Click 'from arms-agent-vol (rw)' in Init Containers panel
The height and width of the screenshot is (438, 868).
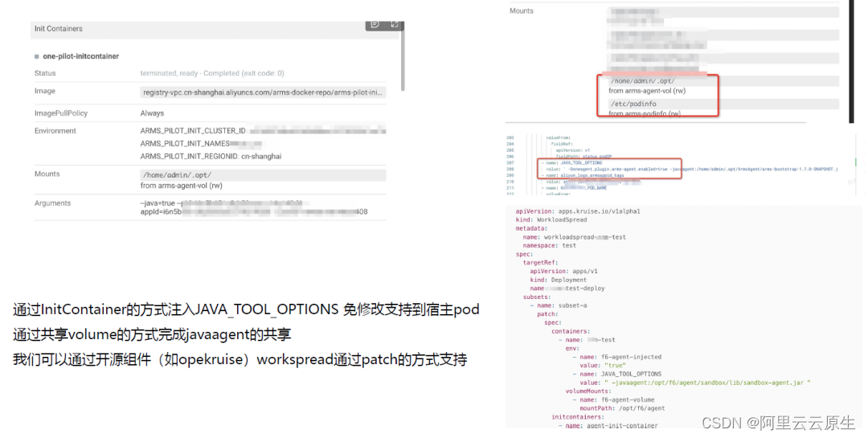coord(182,186)
